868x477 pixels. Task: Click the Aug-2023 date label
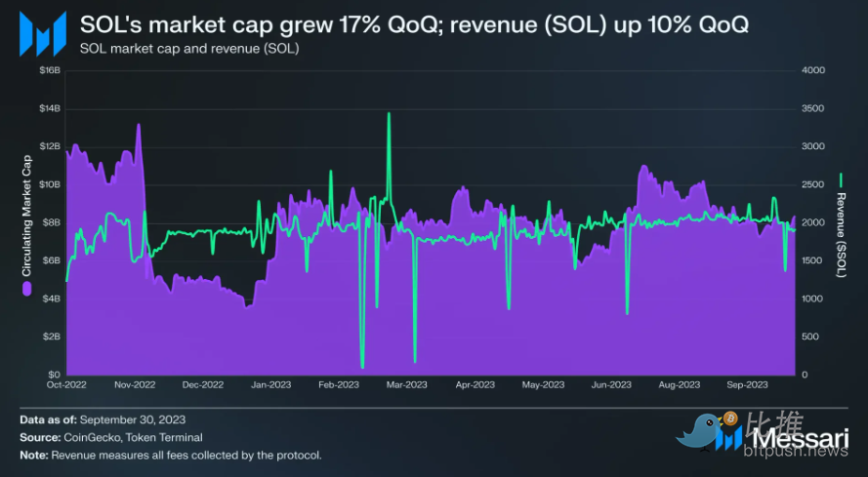tap(680, 384)
